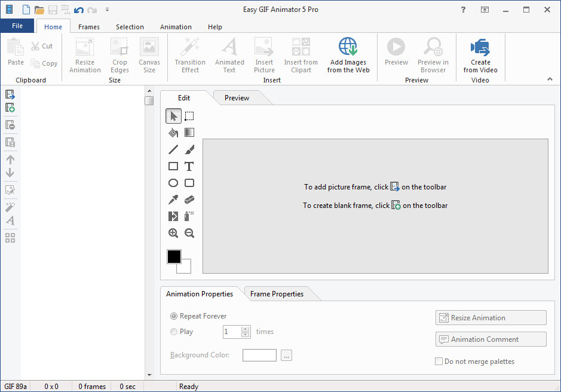
Task: Choose the ellipse shape tool
Action: pyautogui.click(x=173, y=183)
